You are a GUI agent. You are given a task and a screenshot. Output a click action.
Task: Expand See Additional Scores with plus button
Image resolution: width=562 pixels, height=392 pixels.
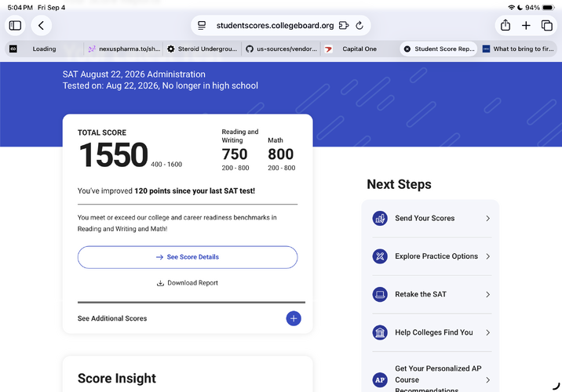coord(294,318)
